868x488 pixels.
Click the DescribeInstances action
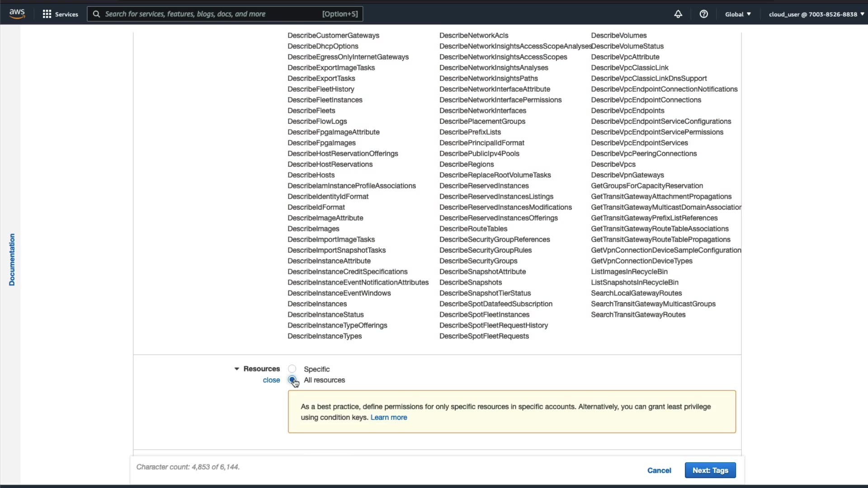tap(317, 304)
